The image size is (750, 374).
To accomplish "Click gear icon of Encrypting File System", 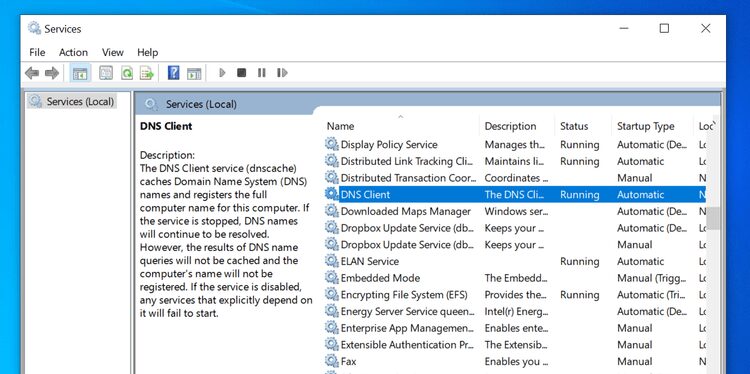I will 331,294.
